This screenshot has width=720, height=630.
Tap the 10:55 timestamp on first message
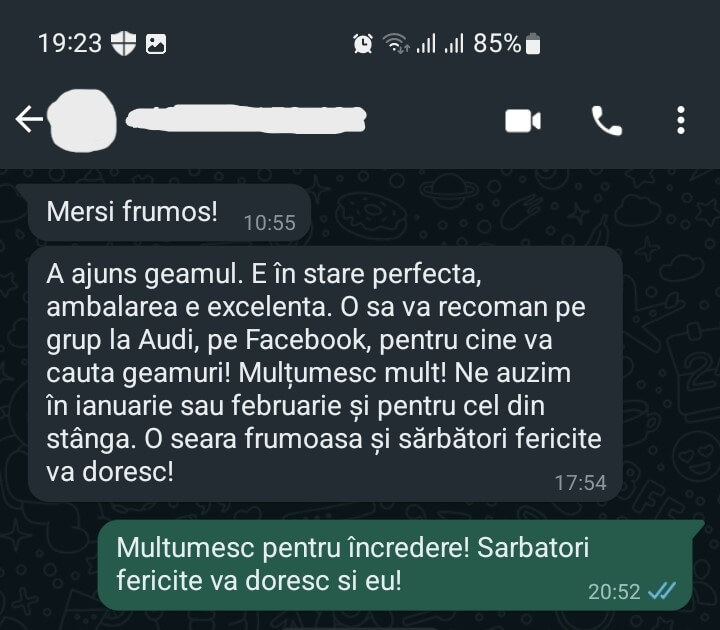270,223
